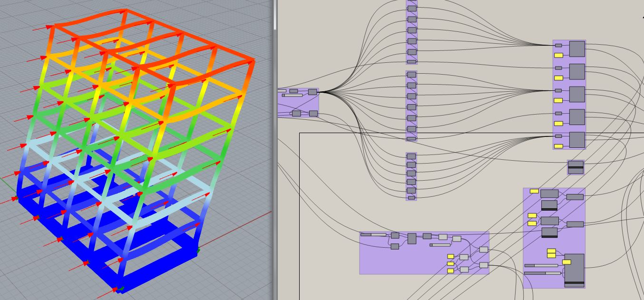Select the upper narrow output component in the lower-right group

click(575, 197)
